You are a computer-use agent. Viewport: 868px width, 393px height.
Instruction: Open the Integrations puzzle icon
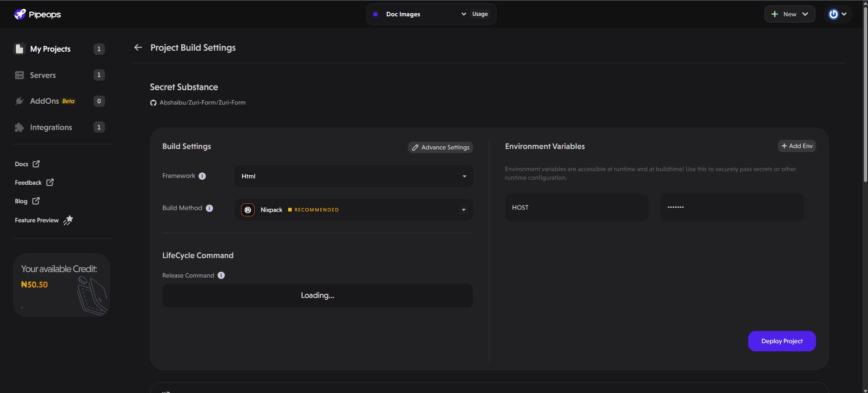19,127
